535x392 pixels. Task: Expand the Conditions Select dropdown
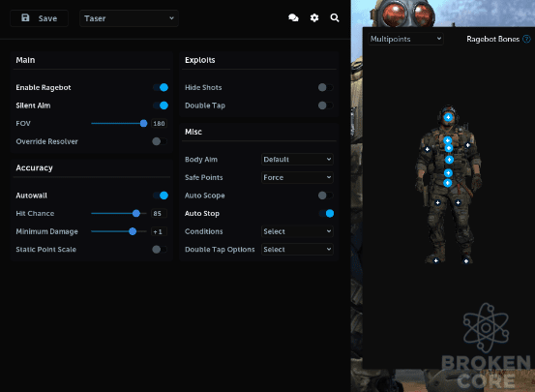click(297, 231)
